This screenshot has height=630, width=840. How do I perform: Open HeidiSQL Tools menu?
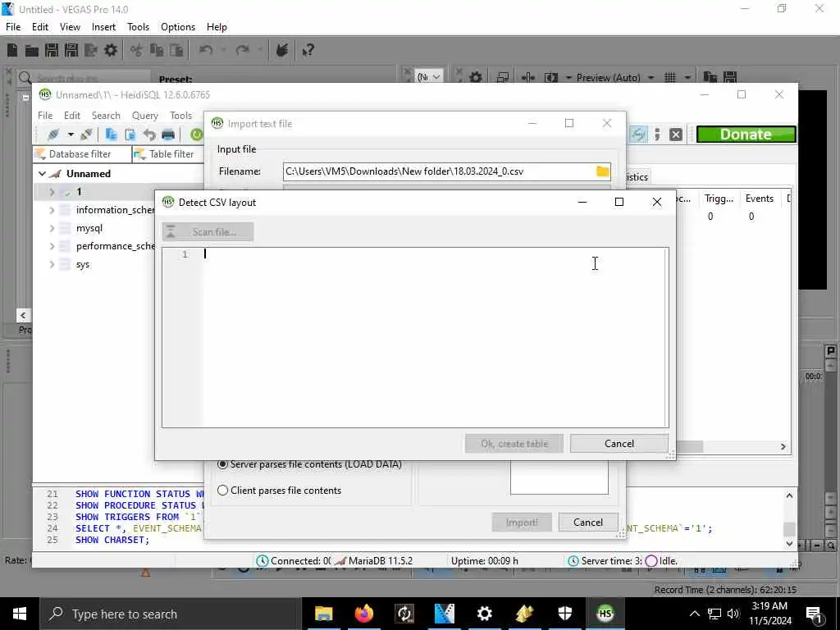[x=180, y=115]
